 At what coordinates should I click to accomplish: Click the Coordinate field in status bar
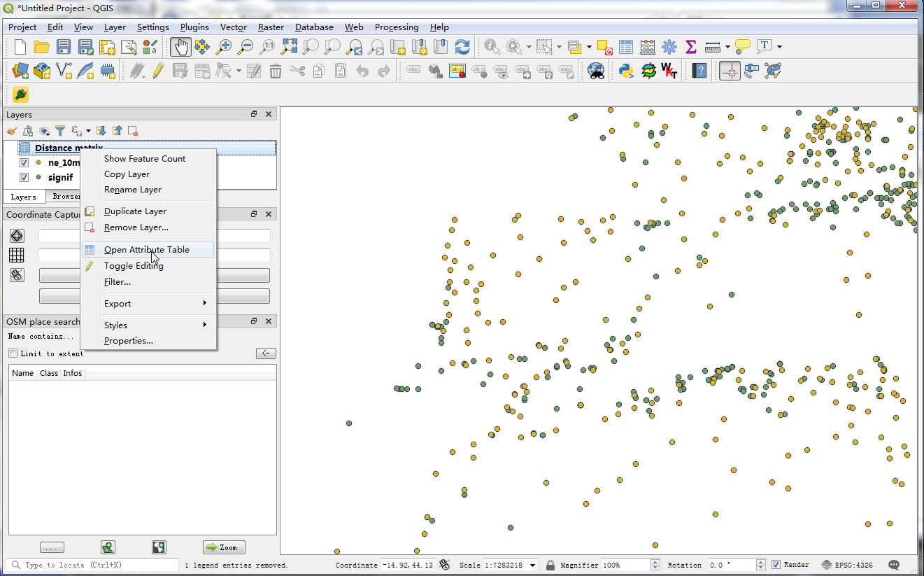click(408, 565)
